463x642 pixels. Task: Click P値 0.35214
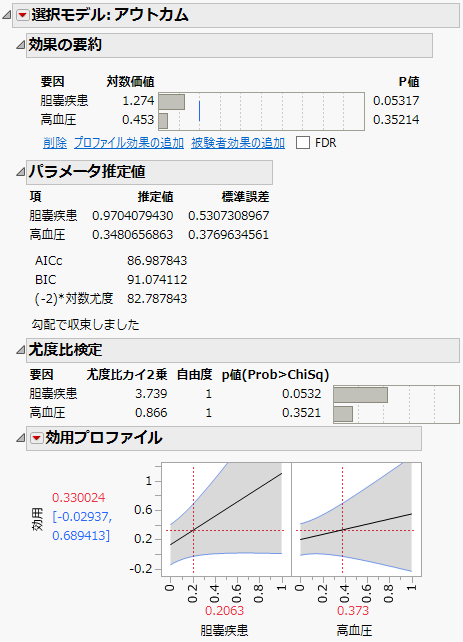pos(396,120)
